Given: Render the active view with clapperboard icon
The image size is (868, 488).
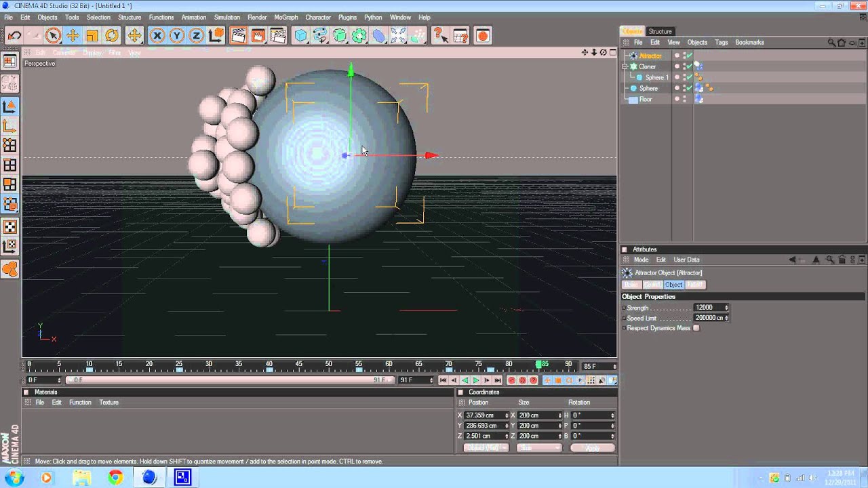Looking at the screenshot, I should point(238,35).
